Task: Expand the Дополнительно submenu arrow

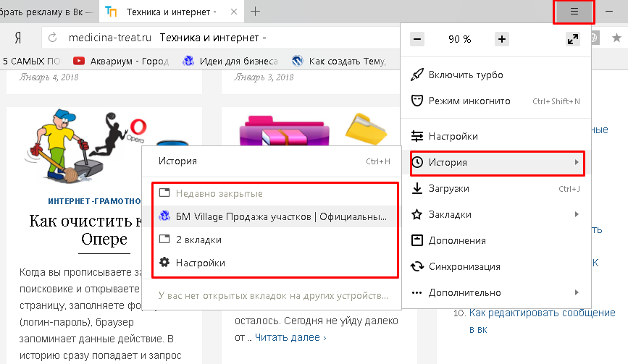Action: pyautogui.click(x=577, y=292)
